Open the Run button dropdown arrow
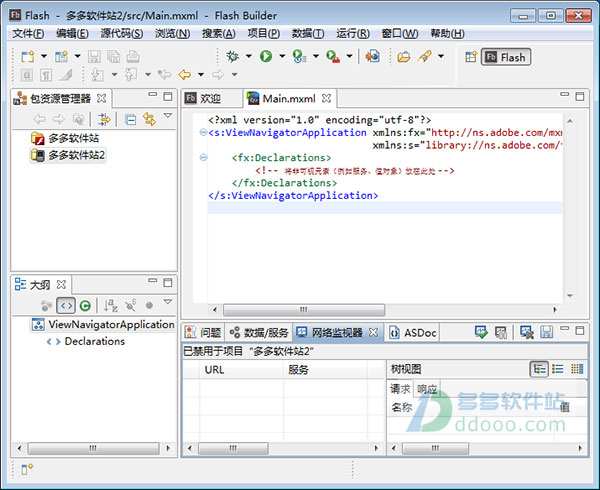The width and height of the screenshot is (600, 490). coord(281,57)
